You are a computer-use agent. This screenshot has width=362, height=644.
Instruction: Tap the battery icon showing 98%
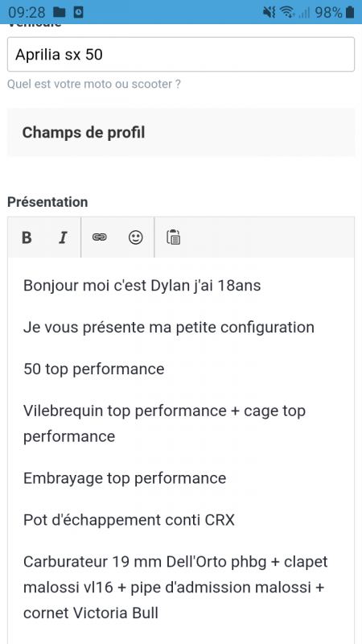click(x=349, y=12)
